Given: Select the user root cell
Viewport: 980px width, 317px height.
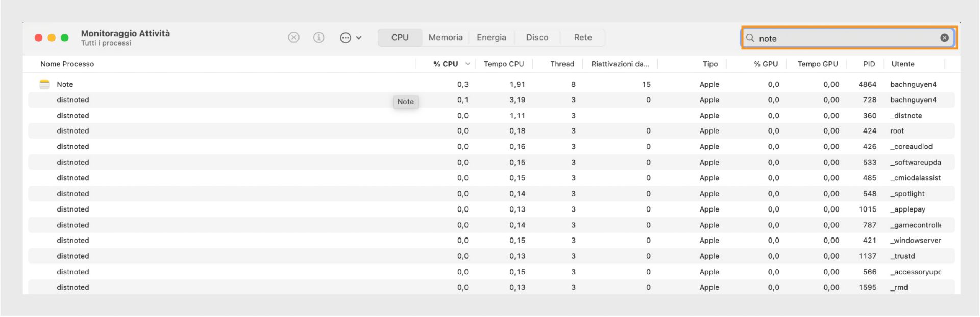Looking at the screenshot, I should point(897,131).
